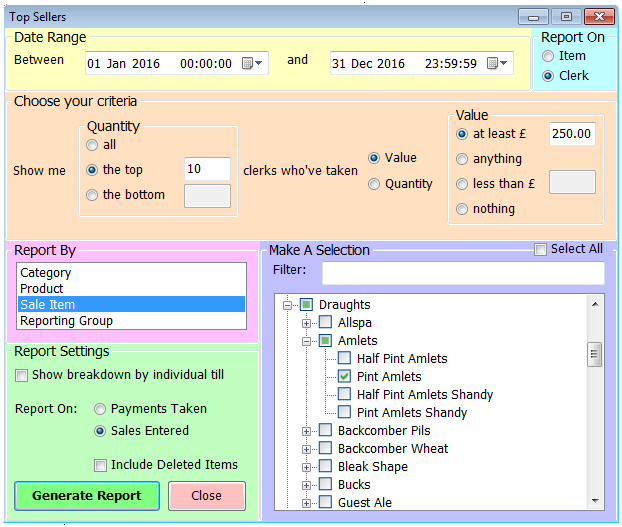The height and width of the screenshot is (527, 622).
Task: Choose Reporting Group in Report By list
Action: point(131,320)
